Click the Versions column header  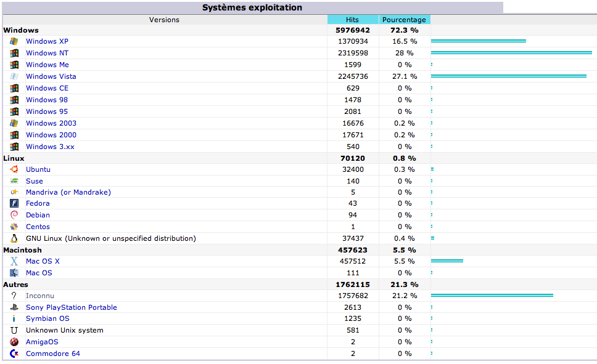164,20
